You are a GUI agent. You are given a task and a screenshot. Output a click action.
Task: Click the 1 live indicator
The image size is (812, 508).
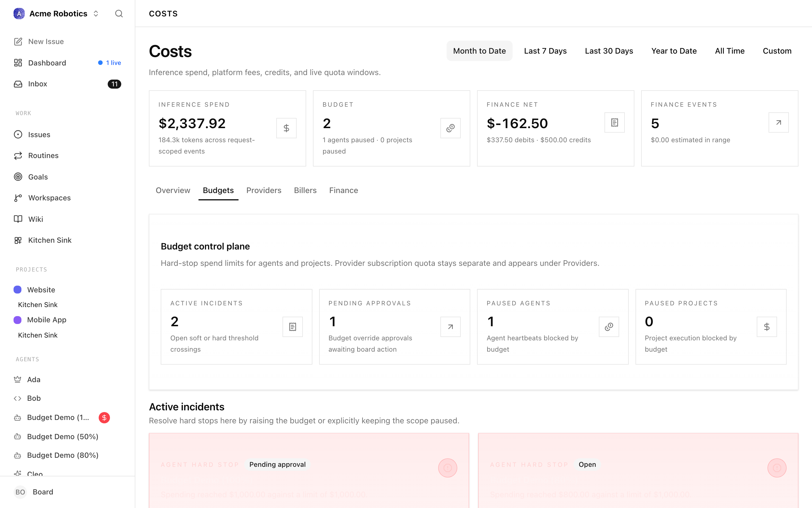[110, 63]
